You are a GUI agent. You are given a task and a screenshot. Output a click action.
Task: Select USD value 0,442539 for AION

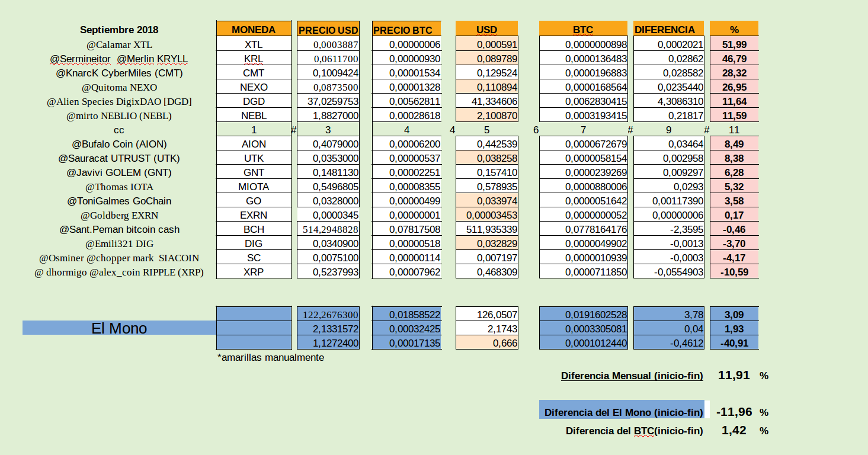tap(487, 144)
